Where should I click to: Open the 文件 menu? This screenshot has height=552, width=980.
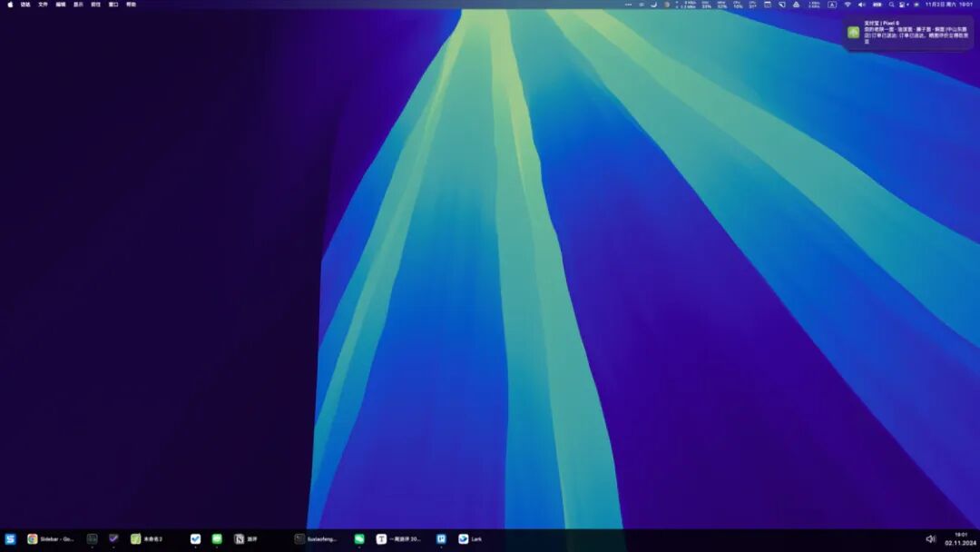click(x=44, y=5)
